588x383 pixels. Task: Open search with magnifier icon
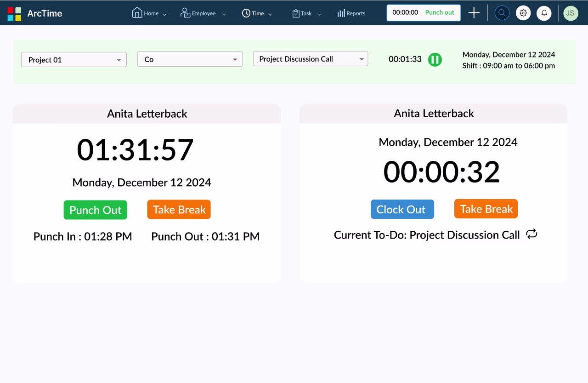point(502,13)
